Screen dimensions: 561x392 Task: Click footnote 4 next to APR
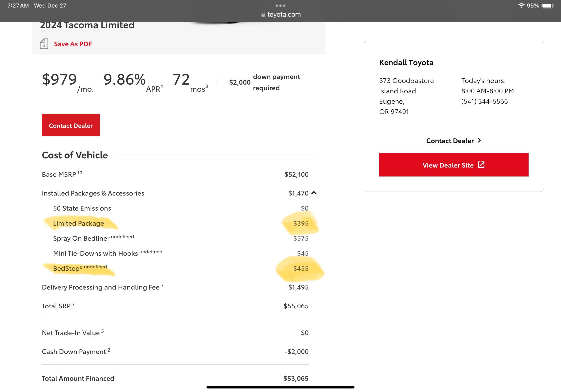tap(161, 86)
